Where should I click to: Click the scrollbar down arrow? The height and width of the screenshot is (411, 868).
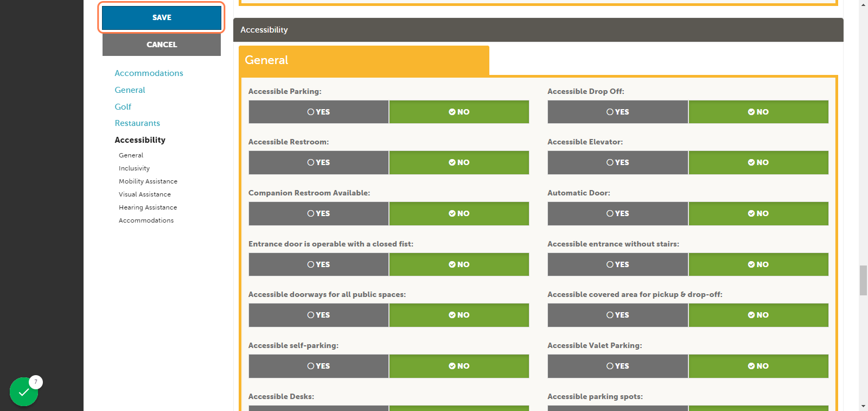coord(863,406)
